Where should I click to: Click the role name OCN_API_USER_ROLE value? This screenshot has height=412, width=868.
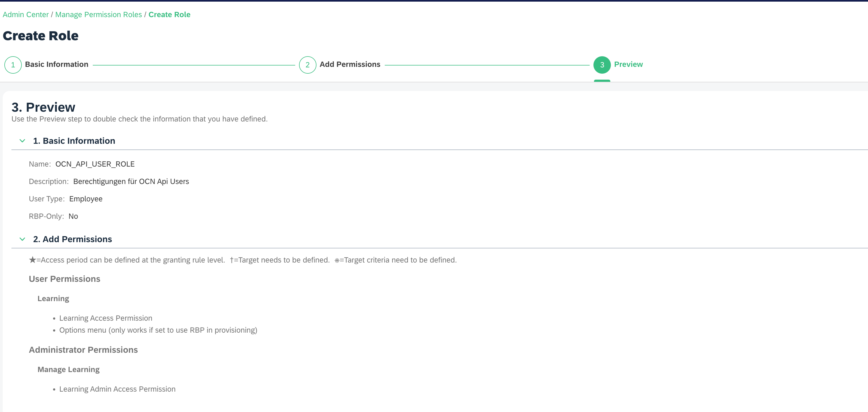pyautogui.click(x=95, y=164)
